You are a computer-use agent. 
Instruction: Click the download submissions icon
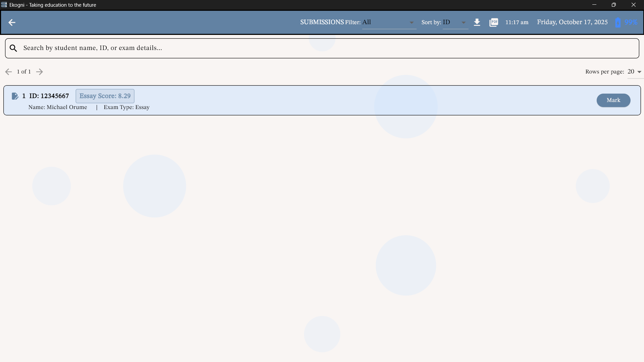477,22
